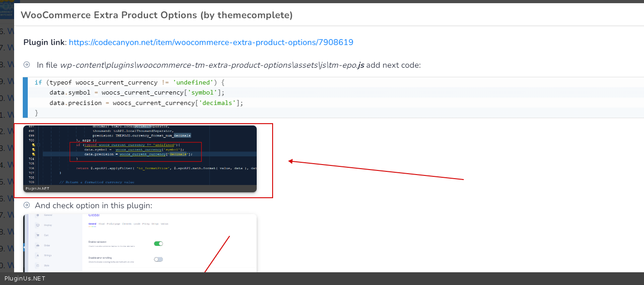This screenshot has width=644, height=285.
Task: Enable the Disable error scrolling toggle
Action: [158, 260]
